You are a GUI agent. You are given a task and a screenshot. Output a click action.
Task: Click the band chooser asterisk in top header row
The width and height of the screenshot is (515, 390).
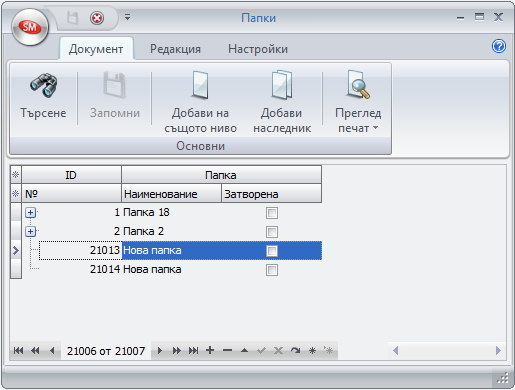click(x=16, y=175)
